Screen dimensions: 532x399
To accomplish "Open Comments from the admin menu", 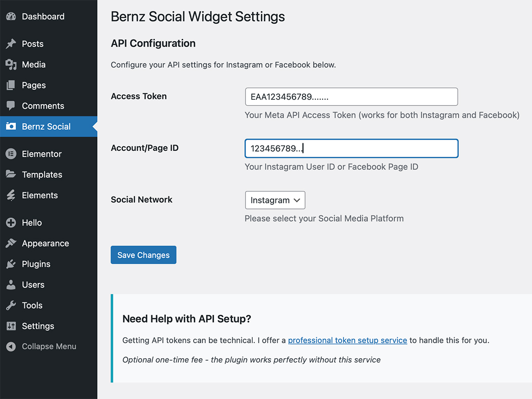I will click(x=43, y=106).
